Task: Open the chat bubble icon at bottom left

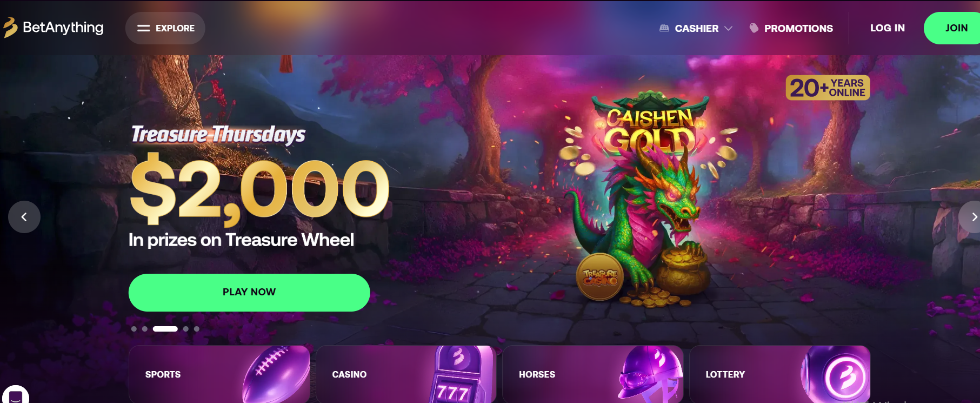Action: pos(16,395)
